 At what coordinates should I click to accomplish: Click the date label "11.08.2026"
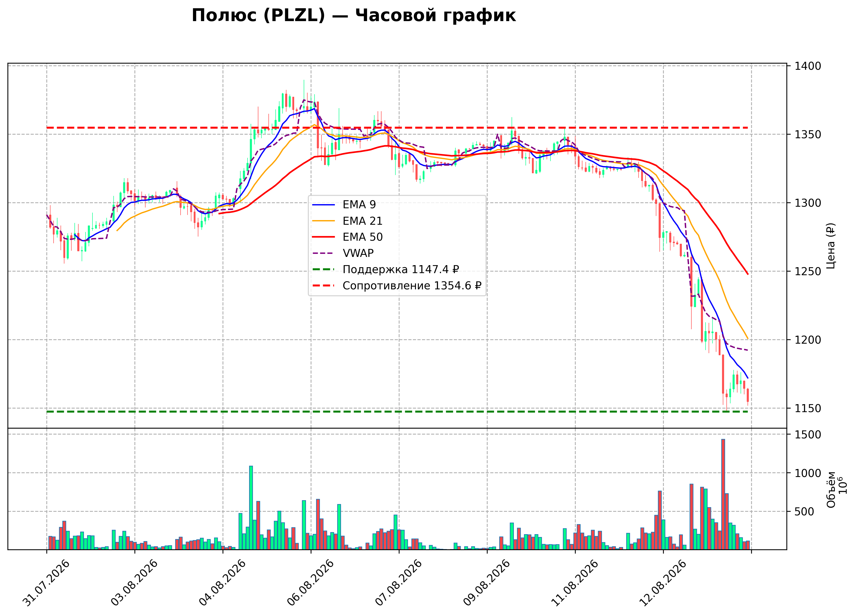pyautogui.click(x=575, y=583)
